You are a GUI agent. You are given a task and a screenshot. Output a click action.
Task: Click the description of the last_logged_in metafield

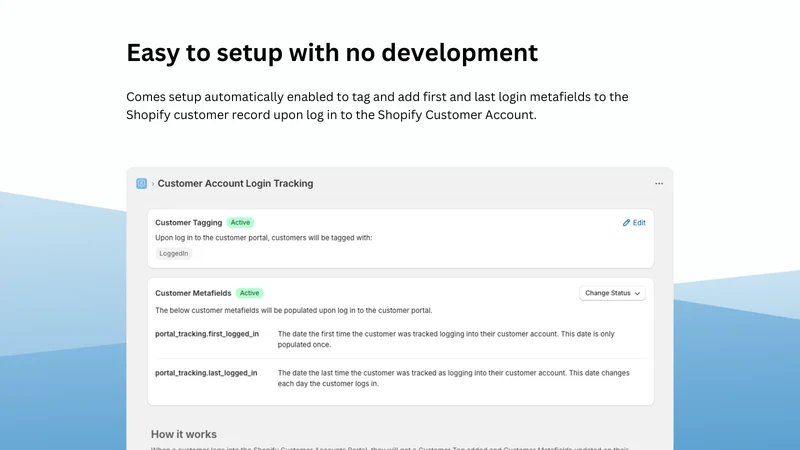point(454,378)
